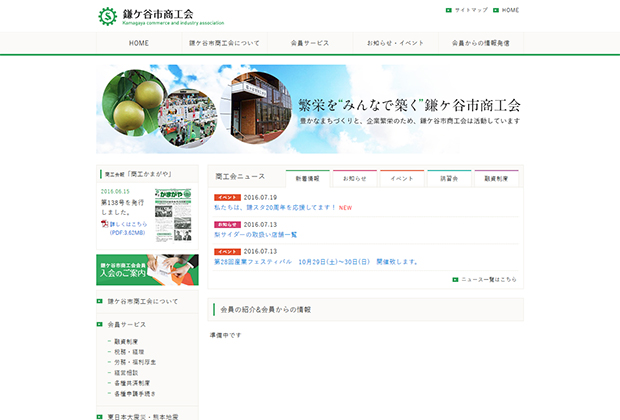The height and width of the screenshot is (420, 620).
Task: Open the サイトマップ link
Action: pyautogui.click(x=471, y=10)
